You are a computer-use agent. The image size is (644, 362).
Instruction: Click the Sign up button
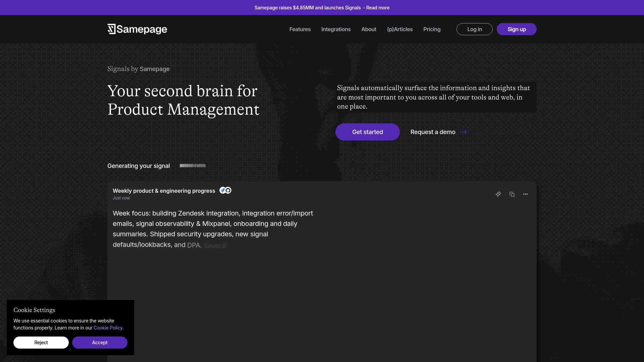tap(517, 29)
